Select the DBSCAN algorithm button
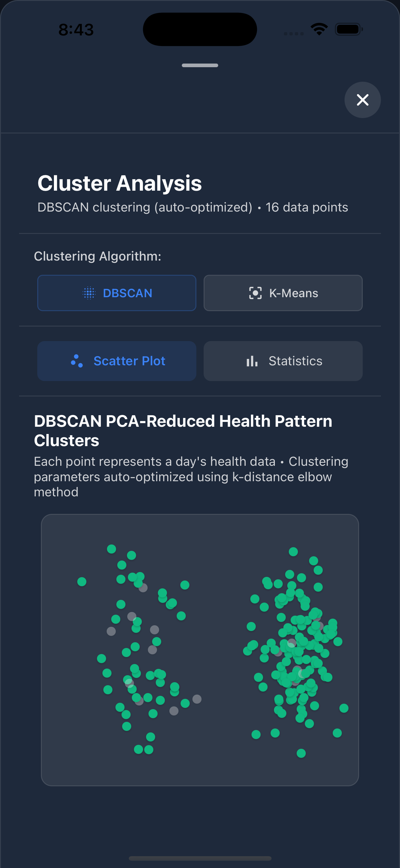 coord(117,293)
